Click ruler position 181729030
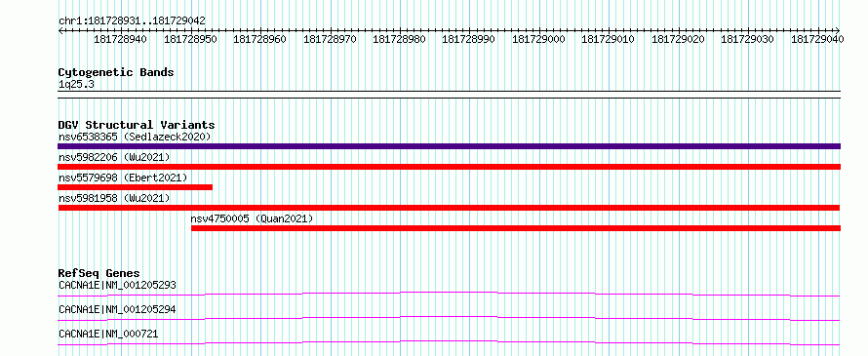 pyautogui.click(x=748, y=39)
